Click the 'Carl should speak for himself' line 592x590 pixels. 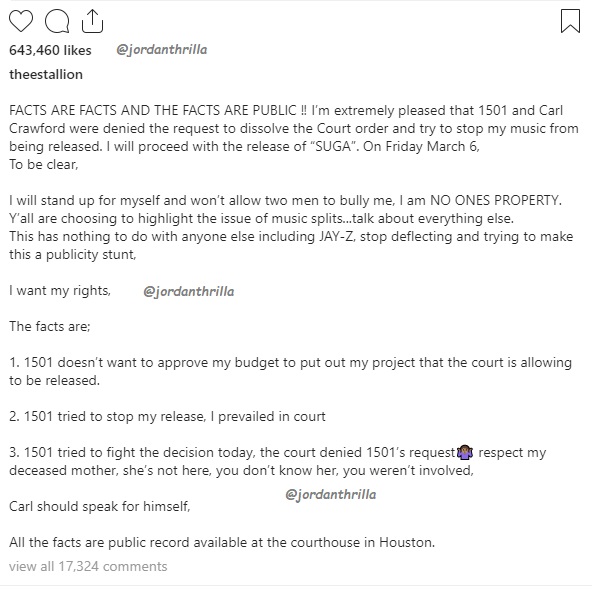pos(100,506)
